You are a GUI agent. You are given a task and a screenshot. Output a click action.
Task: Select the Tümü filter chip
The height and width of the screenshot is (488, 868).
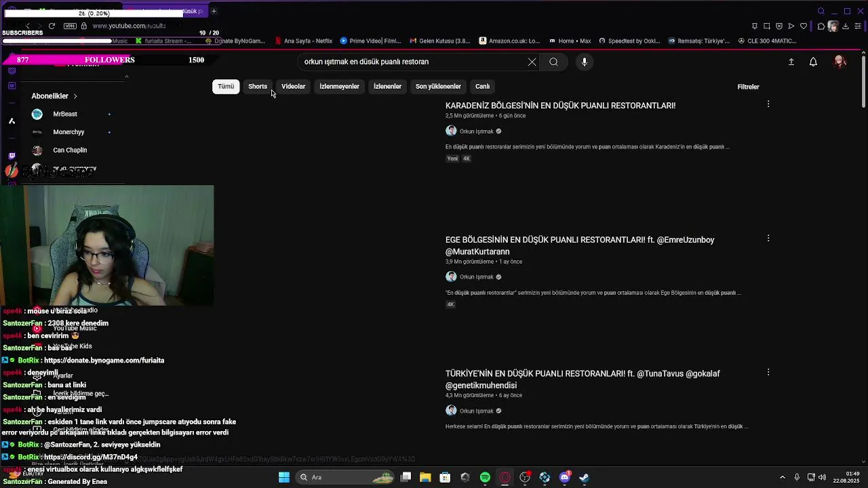[226, 87]
